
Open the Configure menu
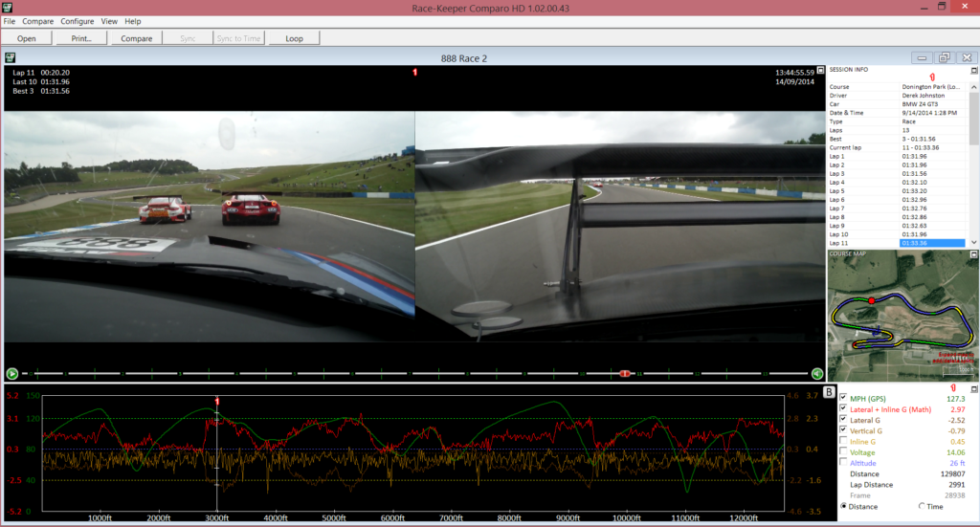pyautogui.click(x=77, y=21)
